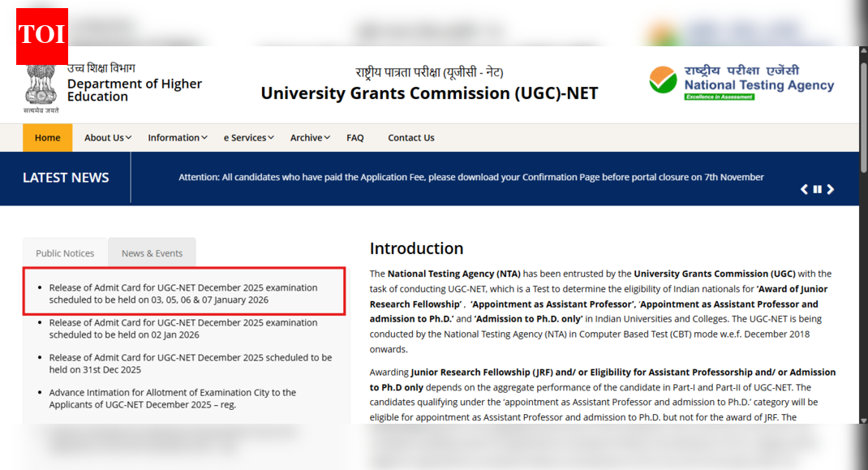Image resolution: width=868 pixels, height=470 pixels.
Task: Switch to the Public Notices tab
Action: pos(65,253)
